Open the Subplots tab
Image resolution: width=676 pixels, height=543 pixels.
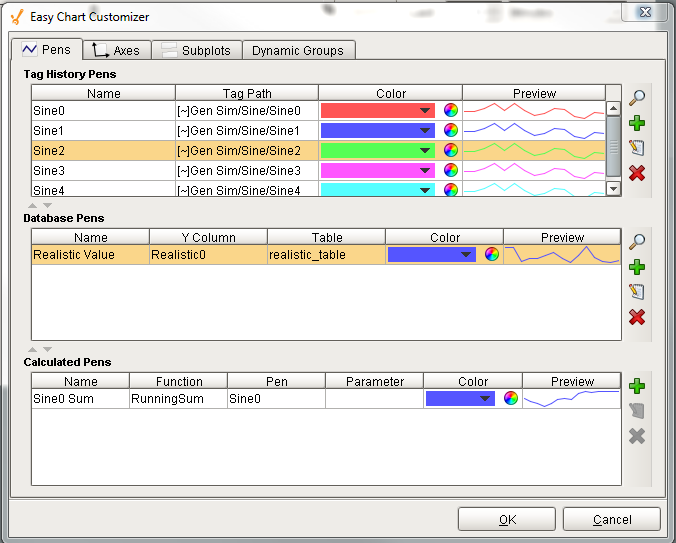(196, 50)
